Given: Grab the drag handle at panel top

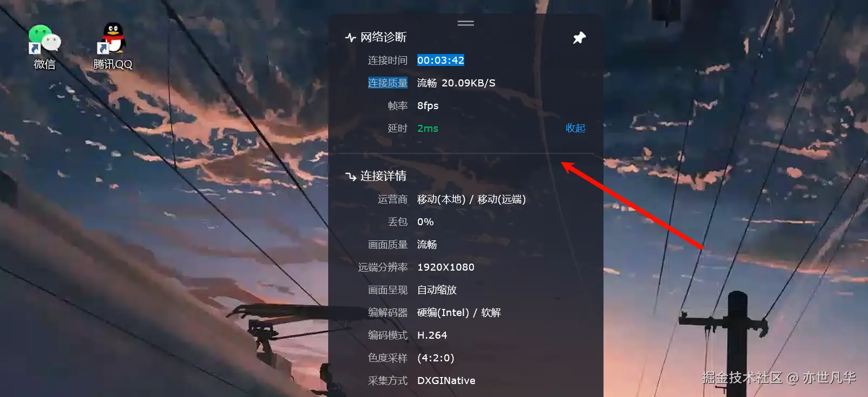Looking at the screenshot, I should [466, 23].
